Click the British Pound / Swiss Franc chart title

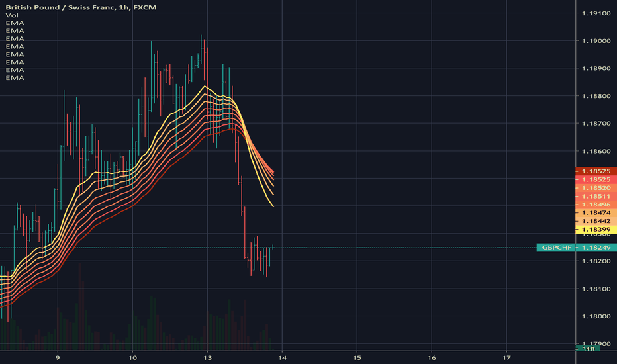pyautogui.click(x=81, y=7)
